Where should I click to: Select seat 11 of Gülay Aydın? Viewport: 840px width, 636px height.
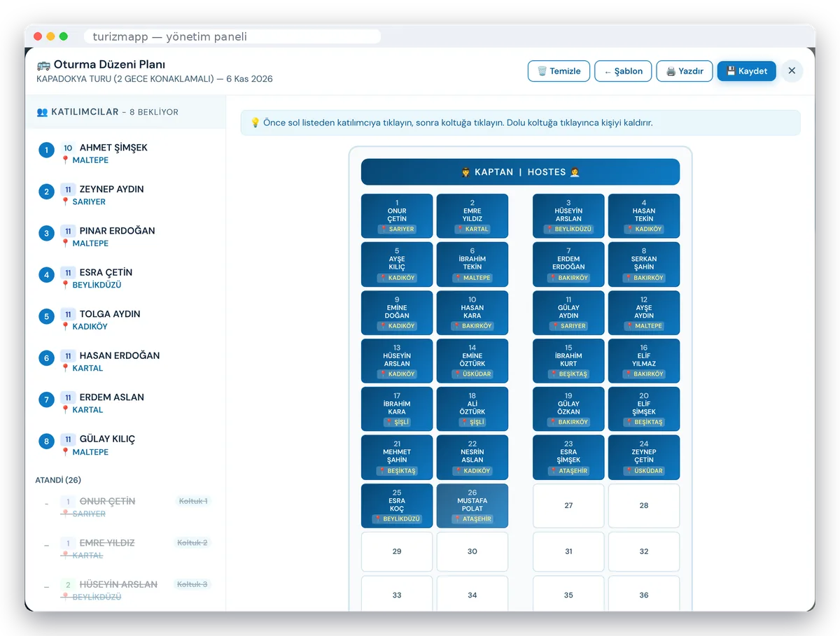click(568, 313)
